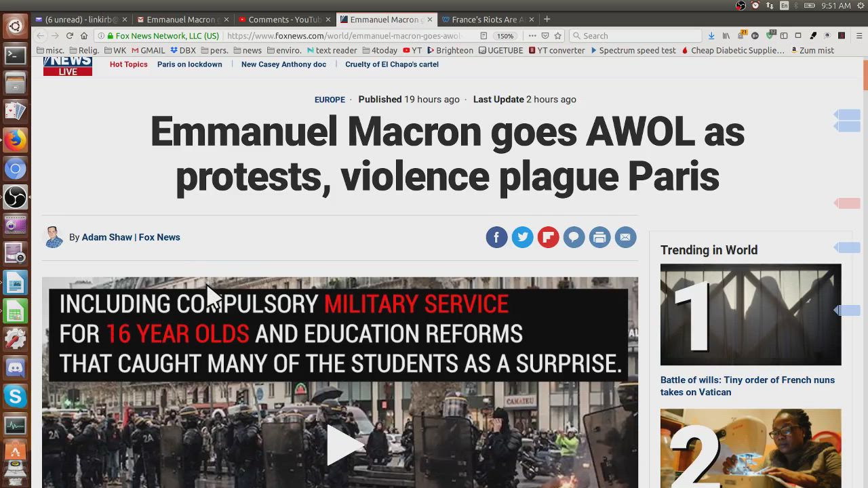The image size is (868, 488).
Task: Open Firefox downloads arrow icon
Action: click(711, 36)
